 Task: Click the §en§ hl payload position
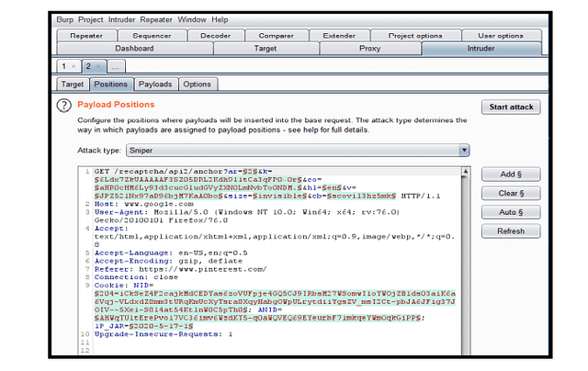click(x=332, y=188)
